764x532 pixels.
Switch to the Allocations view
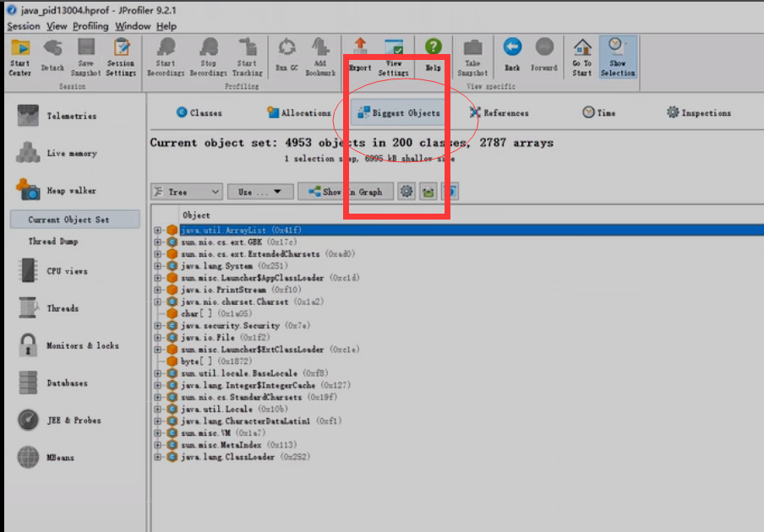tap(299, 112)
